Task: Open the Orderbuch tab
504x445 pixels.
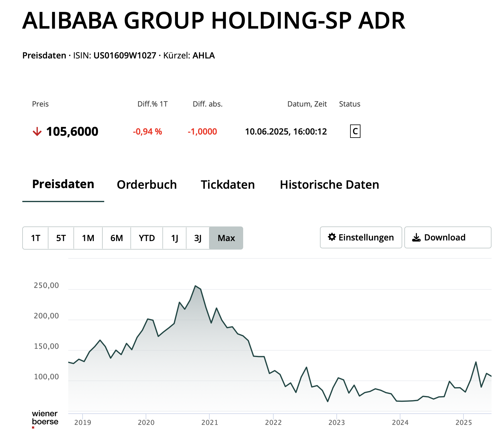Action: click(147, 185)
